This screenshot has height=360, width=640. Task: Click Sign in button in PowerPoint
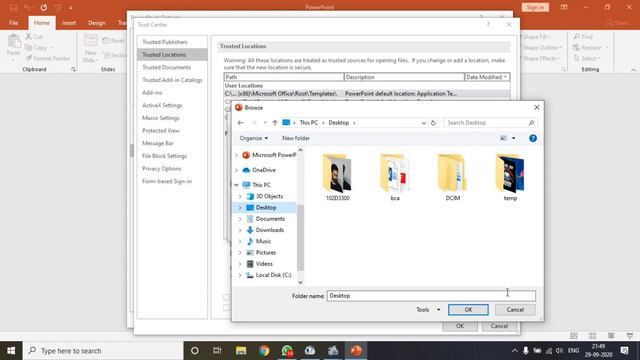535,7
